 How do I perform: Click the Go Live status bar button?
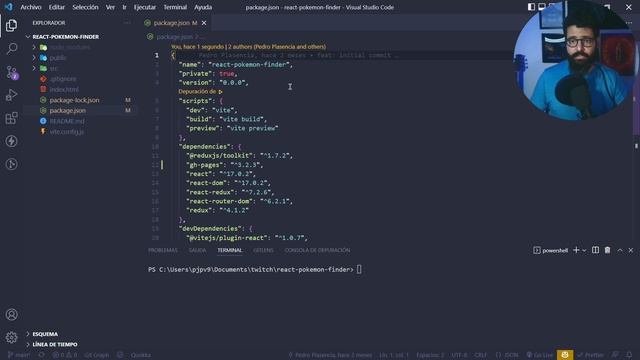click(x=540, y=355)
